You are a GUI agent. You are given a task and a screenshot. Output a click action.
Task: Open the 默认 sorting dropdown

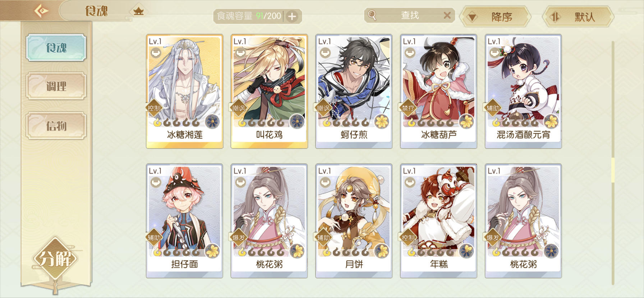tap(578, 17)
